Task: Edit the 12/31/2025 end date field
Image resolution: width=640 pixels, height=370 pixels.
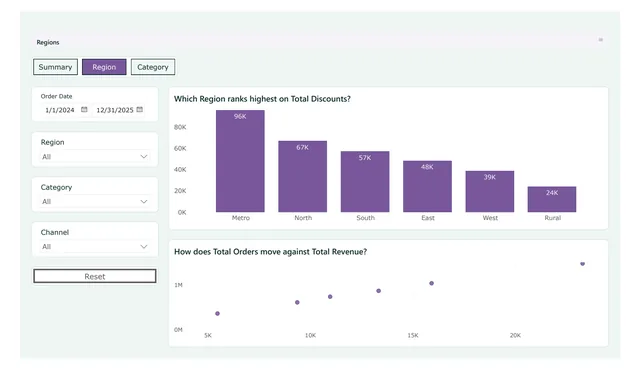Action: (115, 110)
